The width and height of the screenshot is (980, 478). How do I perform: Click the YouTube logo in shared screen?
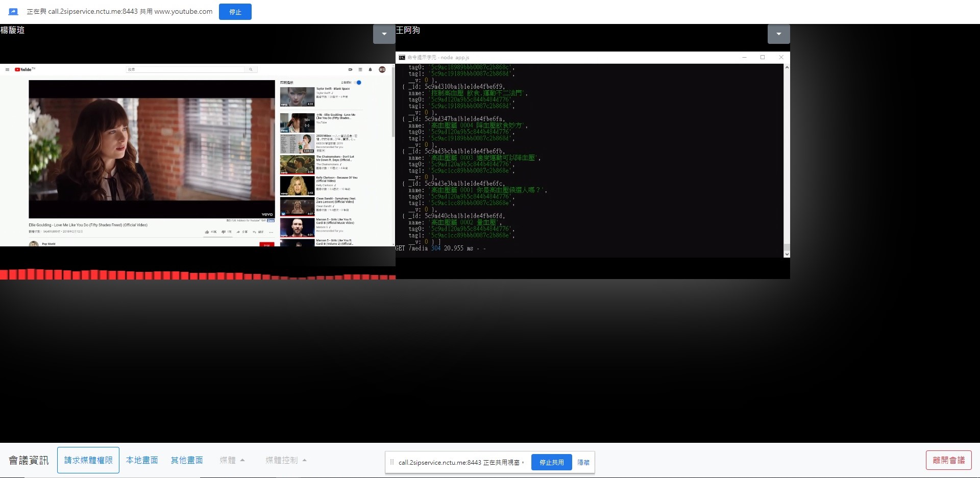24,69
